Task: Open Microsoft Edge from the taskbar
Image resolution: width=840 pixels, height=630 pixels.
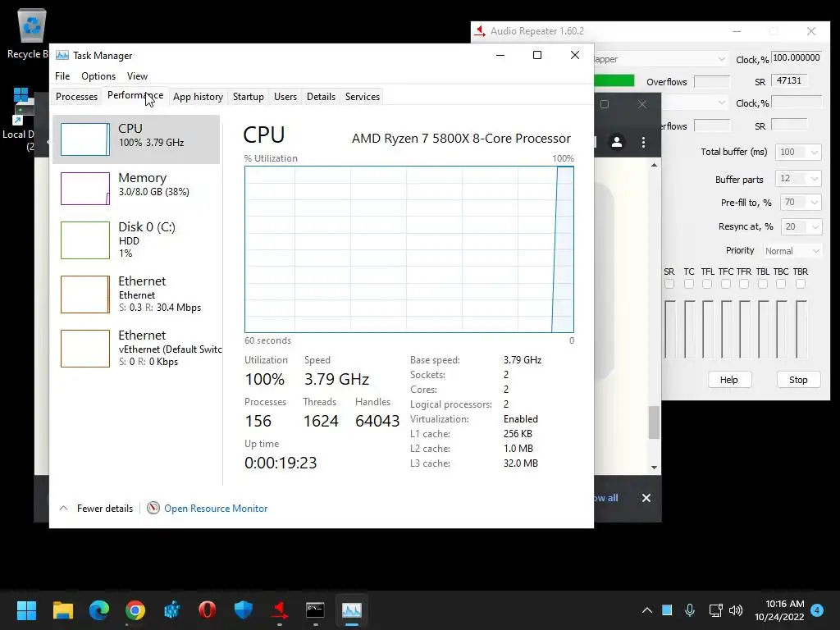Action: [x=99, y=610]
